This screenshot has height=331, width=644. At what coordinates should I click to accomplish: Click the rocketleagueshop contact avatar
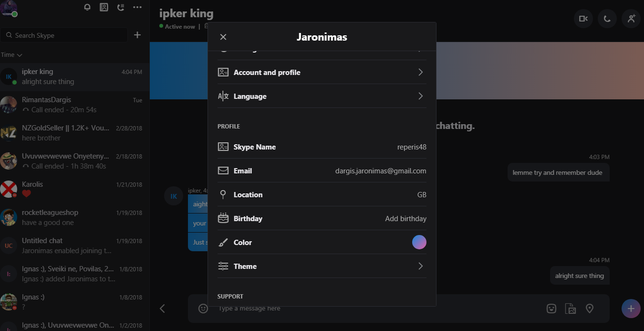click(9, 218)
